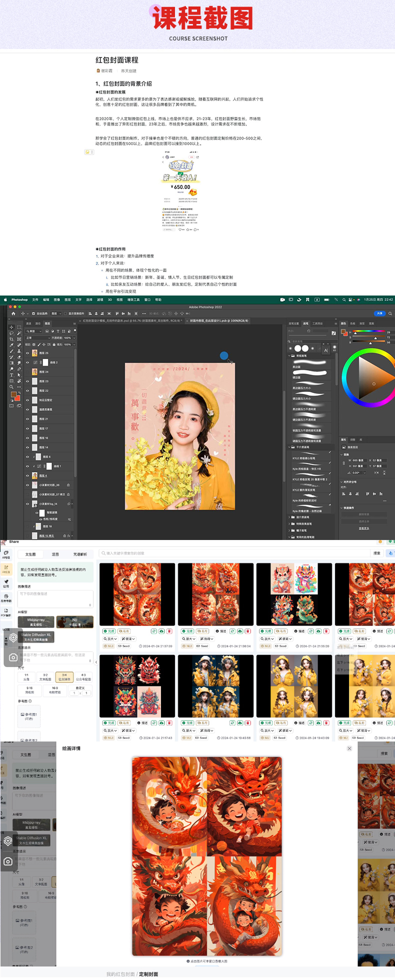Click the Home icon in Photoshop options bar
395x980 pixels.
[x=13, y=313]
